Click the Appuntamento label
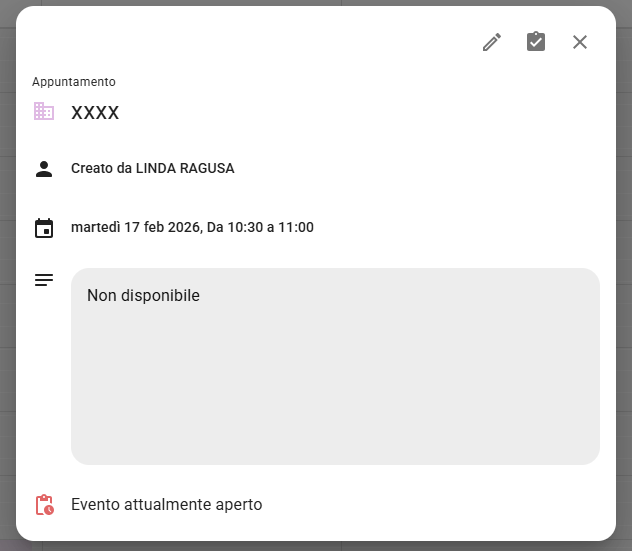The width and height of the screenshot is (632, 551). pos(74,82)
